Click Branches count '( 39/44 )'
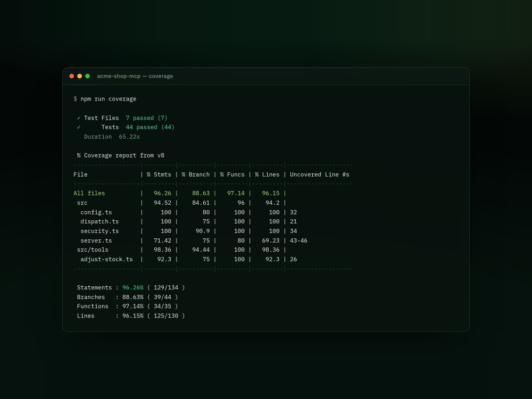The height and width of the screenshot is (399, 532). click(x=162, y=297)
